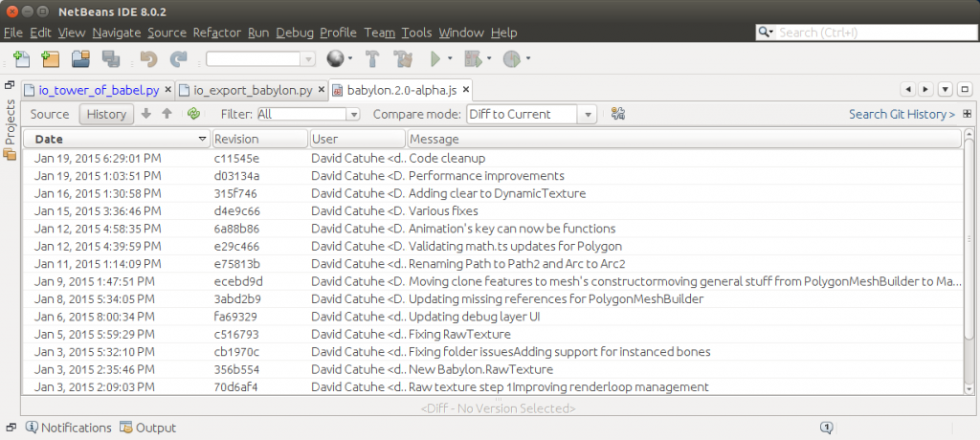Image resolution: width=980 pixels, height=440 pixels.
Task: Click the Search Git History link
Action: coord(902,115)
